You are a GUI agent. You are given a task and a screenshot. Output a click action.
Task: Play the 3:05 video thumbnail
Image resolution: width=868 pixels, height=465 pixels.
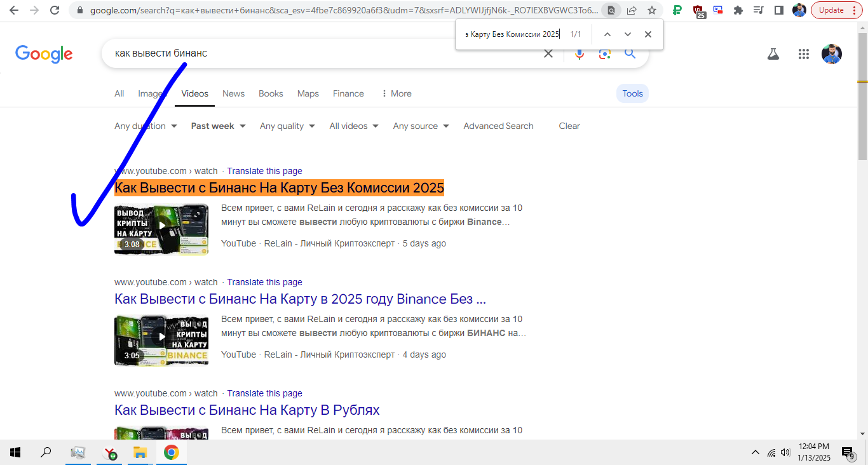click(161, 340)
